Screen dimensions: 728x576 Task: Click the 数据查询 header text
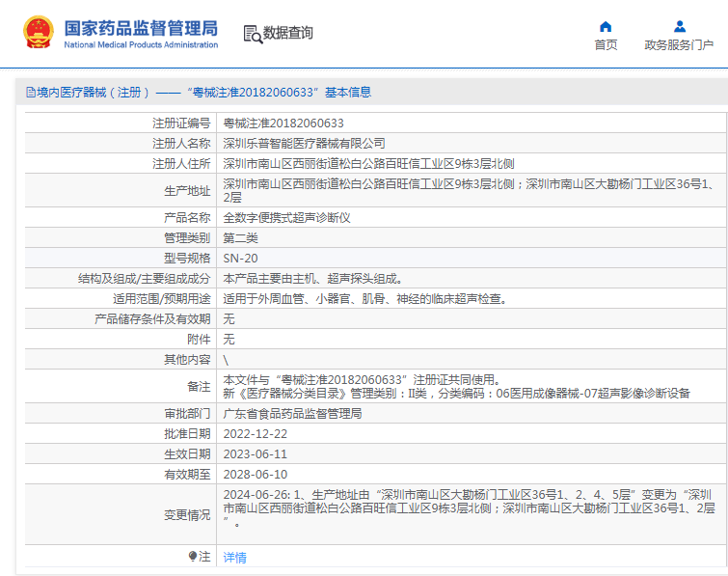tap(288, 33)
